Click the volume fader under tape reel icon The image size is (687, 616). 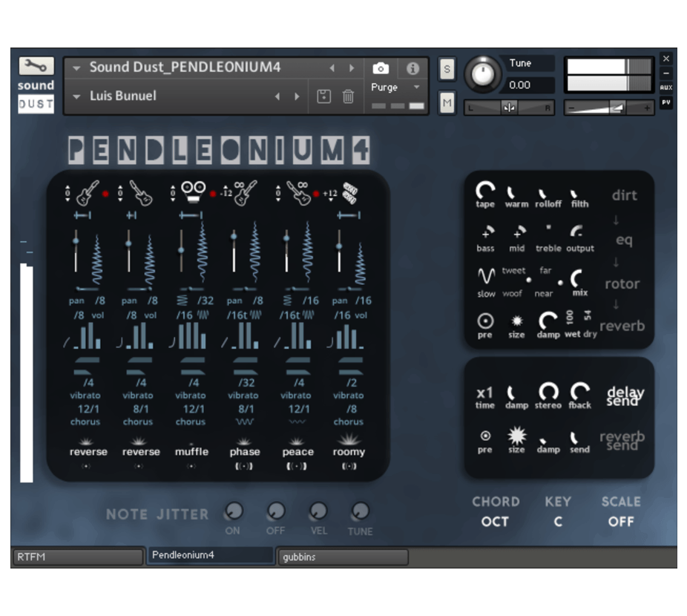(x=181, y=251)
